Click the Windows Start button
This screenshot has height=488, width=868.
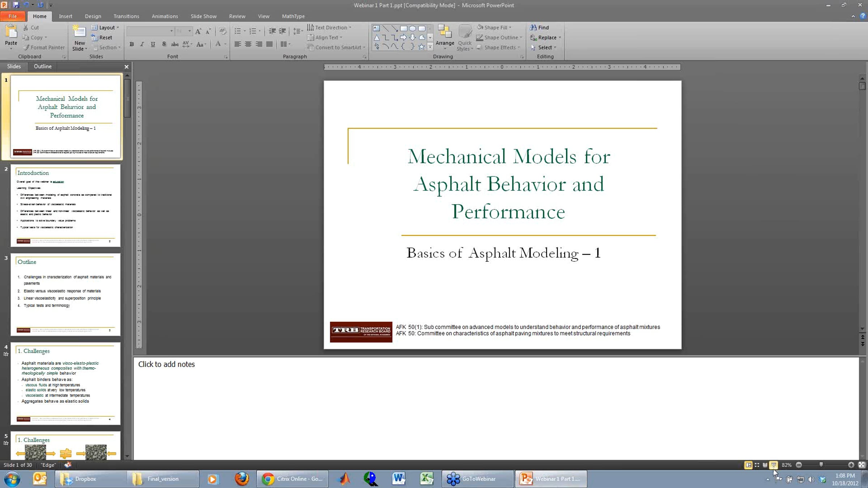coord(12,479)
